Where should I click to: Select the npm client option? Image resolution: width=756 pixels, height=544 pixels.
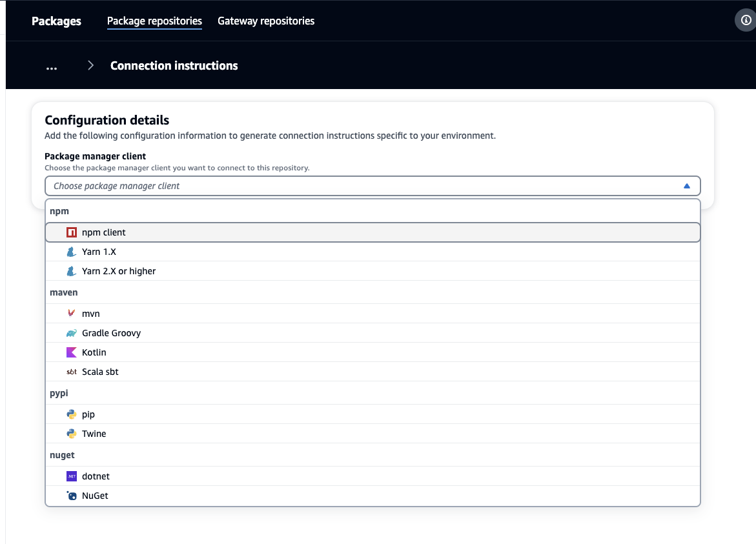(x=373, y=232)
